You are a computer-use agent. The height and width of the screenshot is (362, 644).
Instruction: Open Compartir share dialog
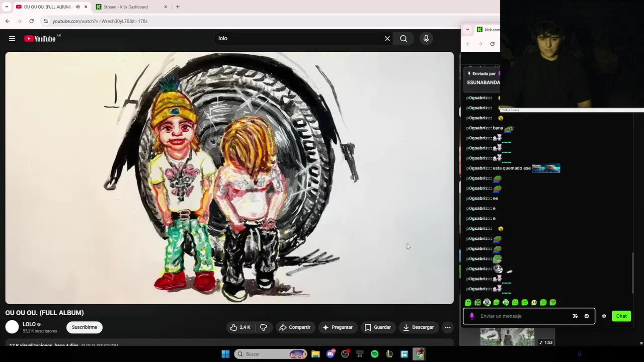pyautogui.click(x=295, y=327)
